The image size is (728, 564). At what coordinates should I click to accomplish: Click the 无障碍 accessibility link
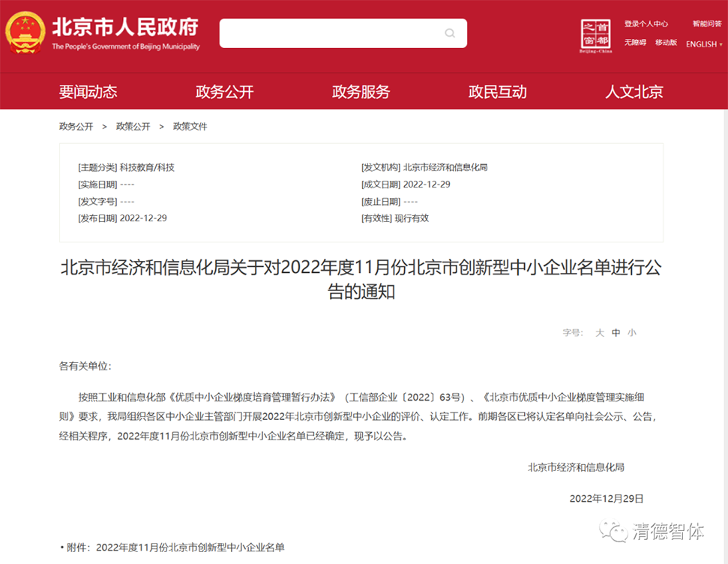pos(635,42)
